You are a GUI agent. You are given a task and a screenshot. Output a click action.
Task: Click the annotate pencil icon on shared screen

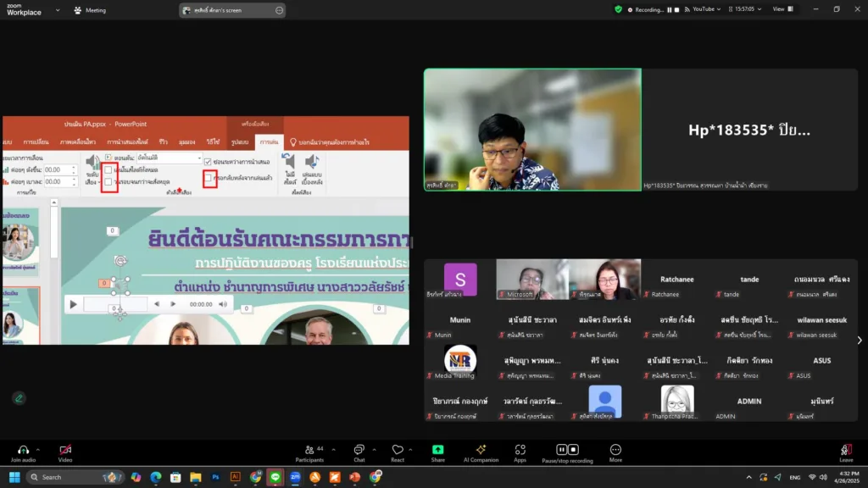[x=19, y=397]
